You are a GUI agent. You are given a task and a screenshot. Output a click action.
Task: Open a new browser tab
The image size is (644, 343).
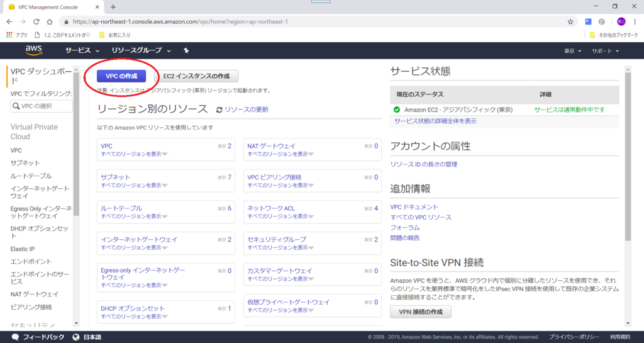tap(113, 7)
